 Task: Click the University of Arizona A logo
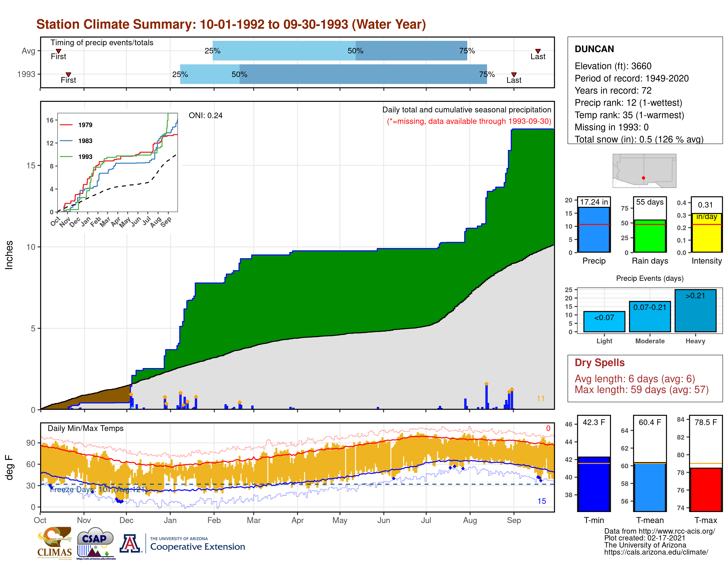click(130, 543)
